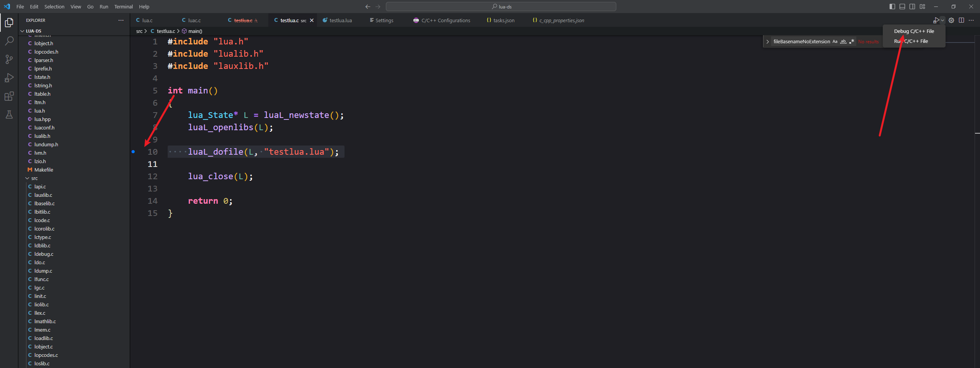Click the editor gear settings icon
The image size is (980, 368).
point(951,20)
